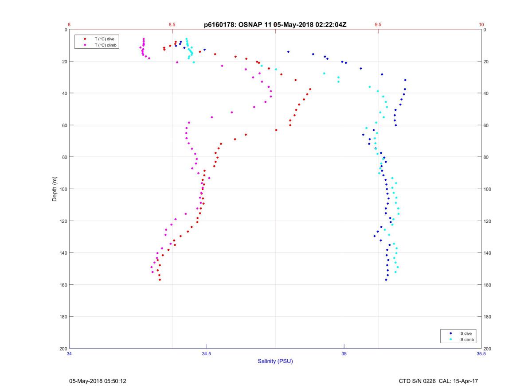The image size is (532, 392).
Task: Click the cyan marker beside 'S climb'
Action: [451, 339]
